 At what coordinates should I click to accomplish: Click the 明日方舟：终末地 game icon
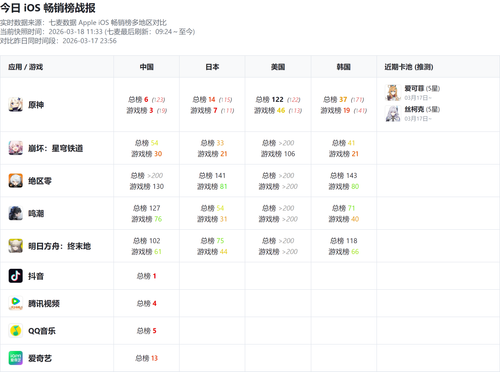15,246
